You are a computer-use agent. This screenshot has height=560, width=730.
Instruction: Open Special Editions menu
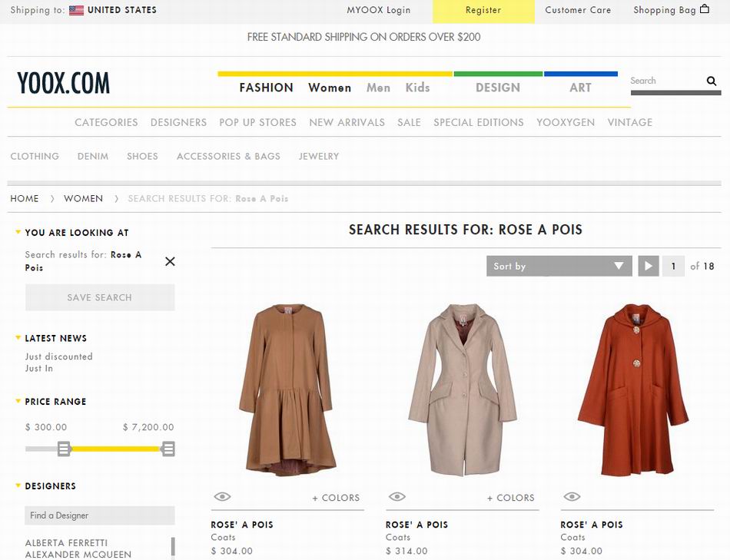pos(479,122)
